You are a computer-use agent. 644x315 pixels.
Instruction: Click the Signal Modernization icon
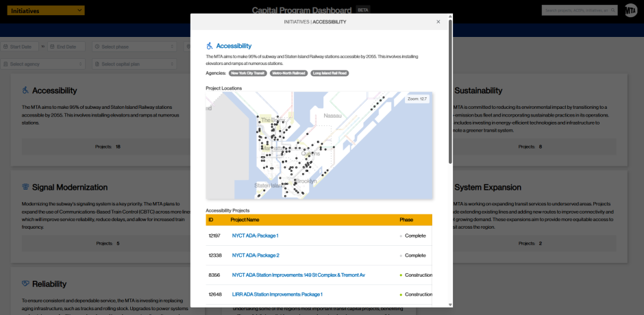coord(25,187)
